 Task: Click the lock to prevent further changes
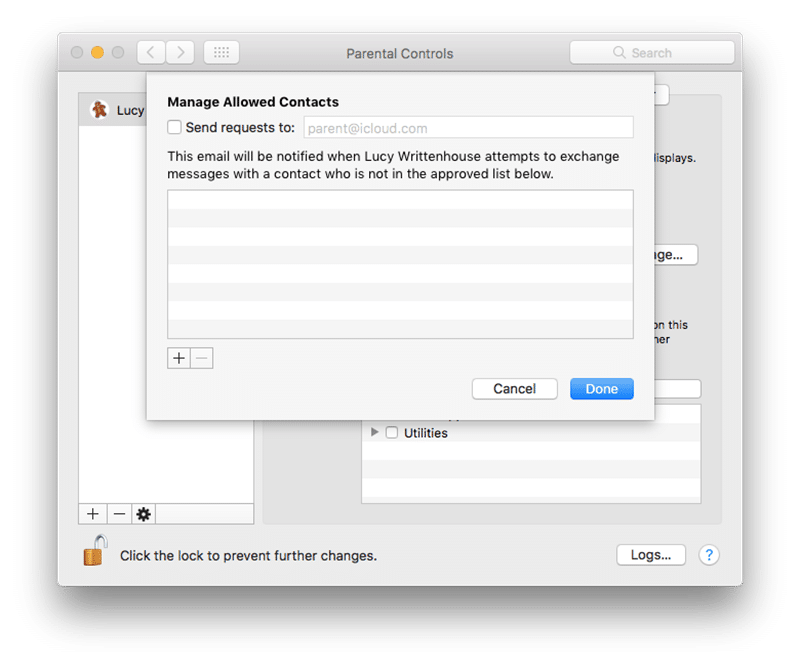tap(95, 551)
